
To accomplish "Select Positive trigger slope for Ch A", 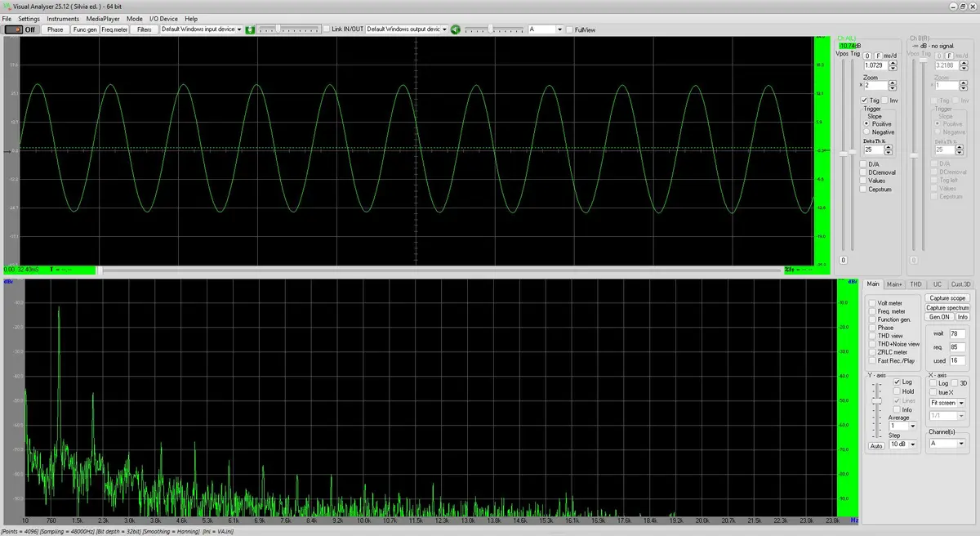I will [x=866, y=123].
